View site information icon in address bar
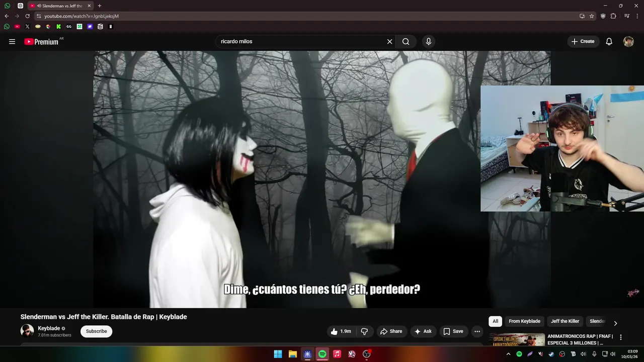Image resolution: width=644 pixels, height=362 pixels. coord(39,16)
